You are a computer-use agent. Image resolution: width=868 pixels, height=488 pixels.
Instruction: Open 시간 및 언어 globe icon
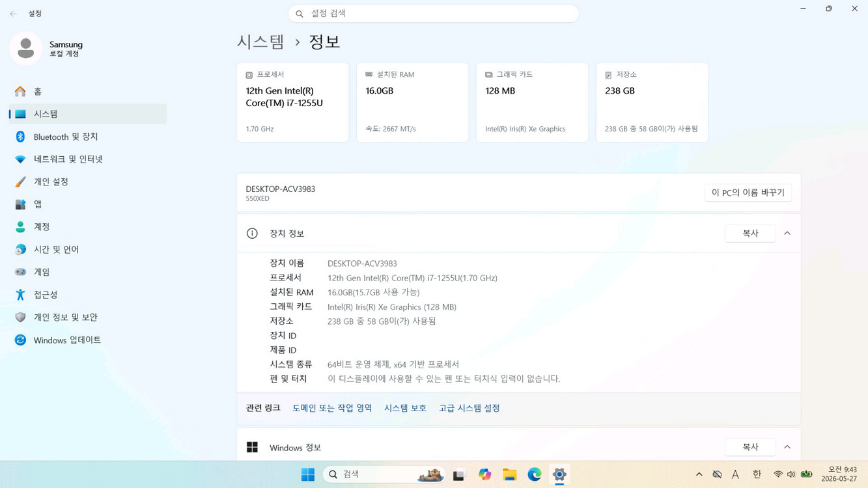pos(21,249)
